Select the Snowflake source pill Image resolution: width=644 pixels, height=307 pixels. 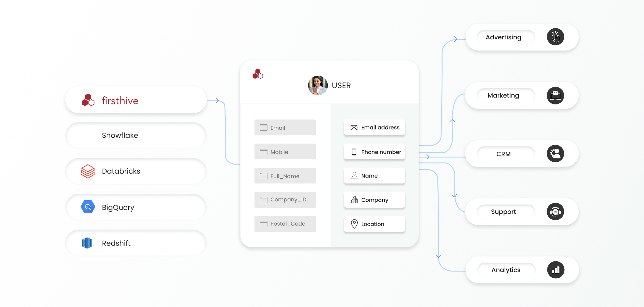coord(136,135)
